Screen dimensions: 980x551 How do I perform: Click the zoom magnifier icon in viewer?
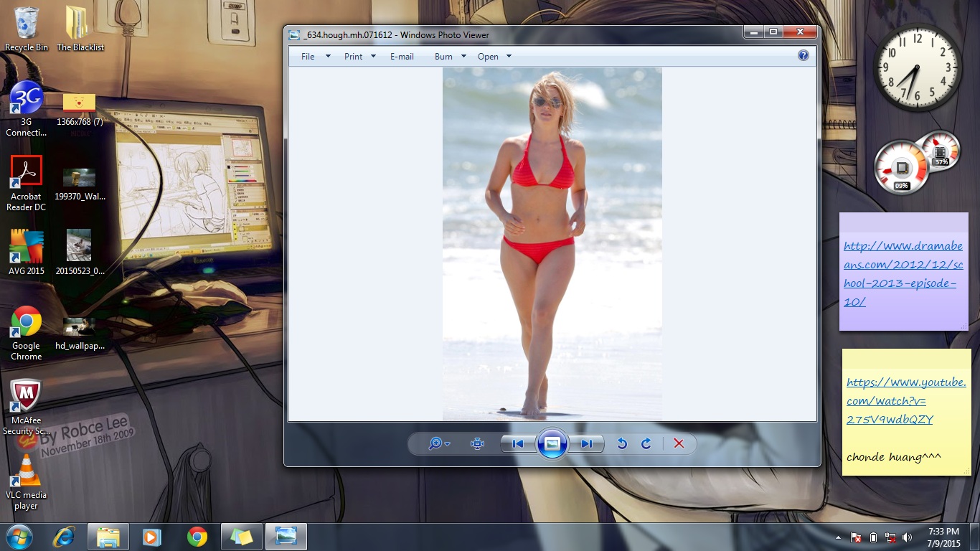tap(435, 444)
